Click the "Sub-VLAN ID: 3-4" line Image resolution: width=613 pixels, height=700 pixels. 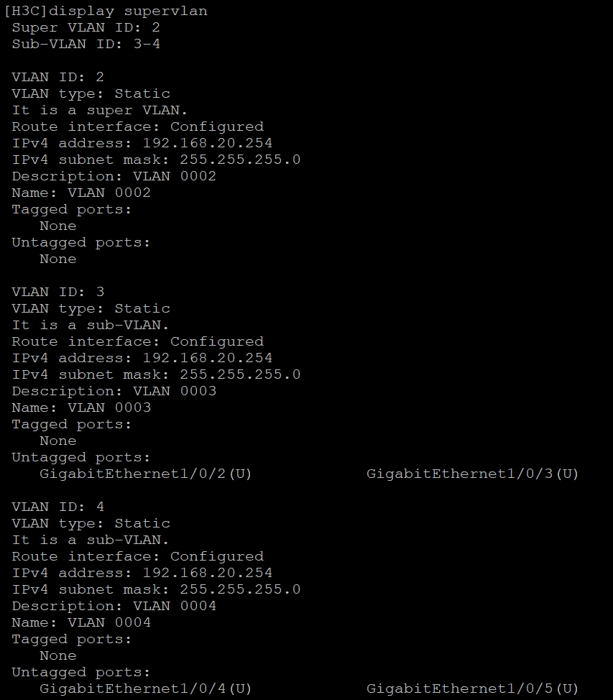pos(86,45)
